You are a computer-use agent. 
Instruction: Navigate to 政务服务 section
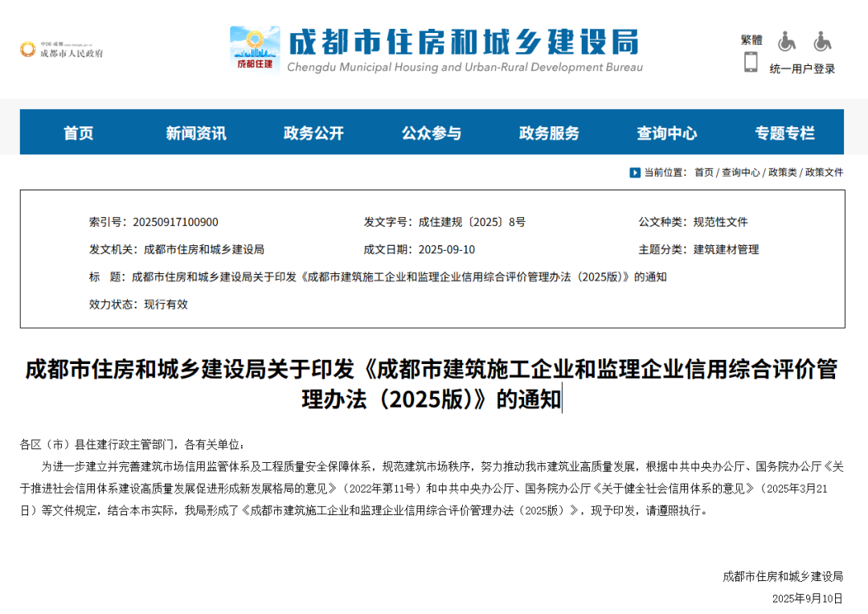549,133
